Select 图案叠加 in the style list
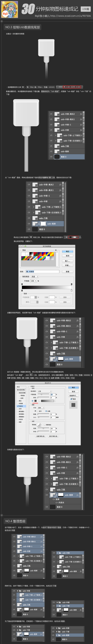The image size is (93, 644). point(21,417)
